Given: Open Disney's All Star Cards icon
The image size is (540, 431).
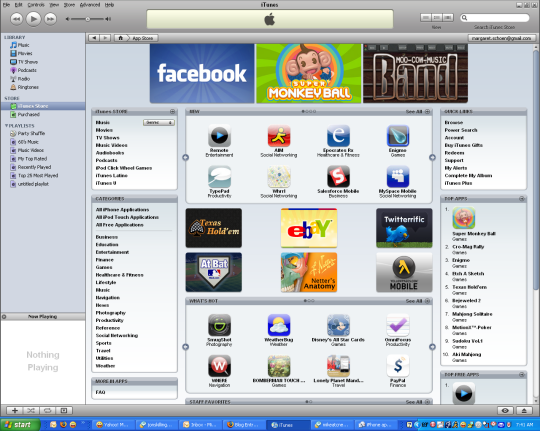Looking at the screenshot, I should tap(338, 325).
